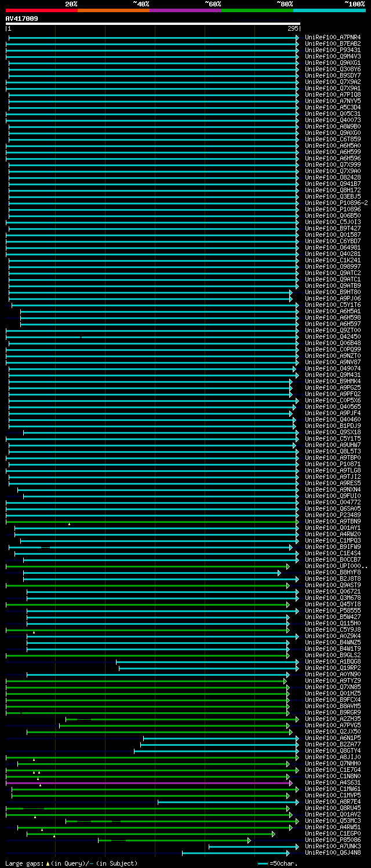Select hit label UniRef100_P10896
371x868 pixels.
[x=333, y=209]
